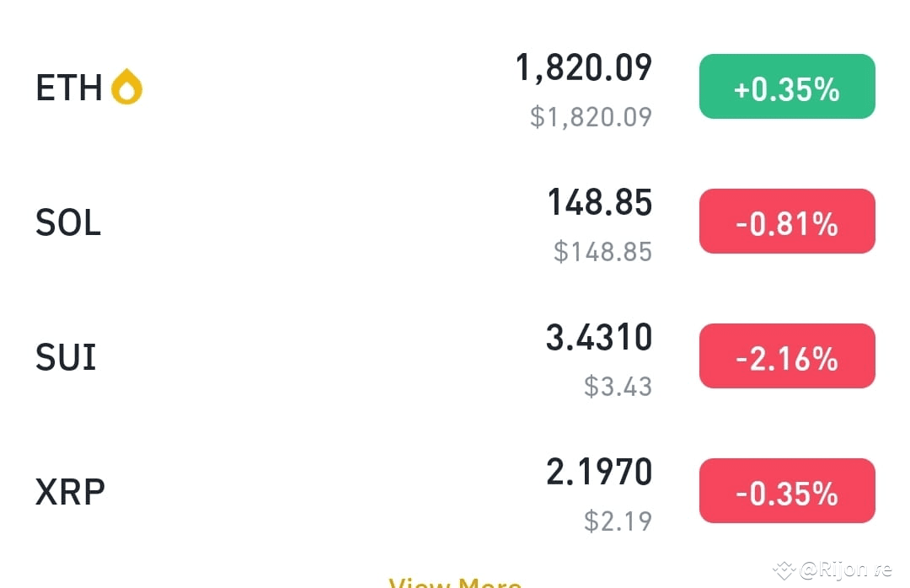Tap the green +0.35% change badge

(787, 87)
